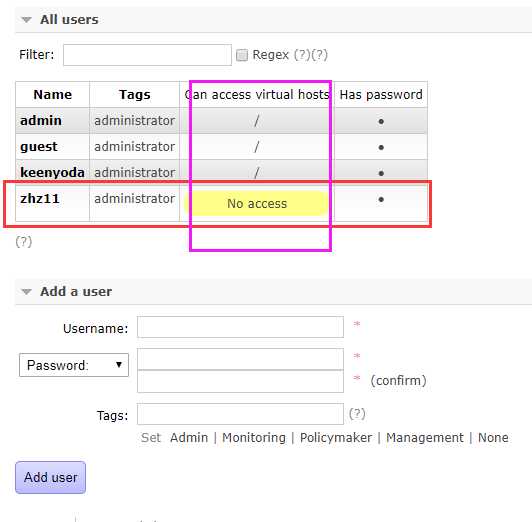Click the Add user button
Viewport: 532px width, 522px height.
(51, 477)
